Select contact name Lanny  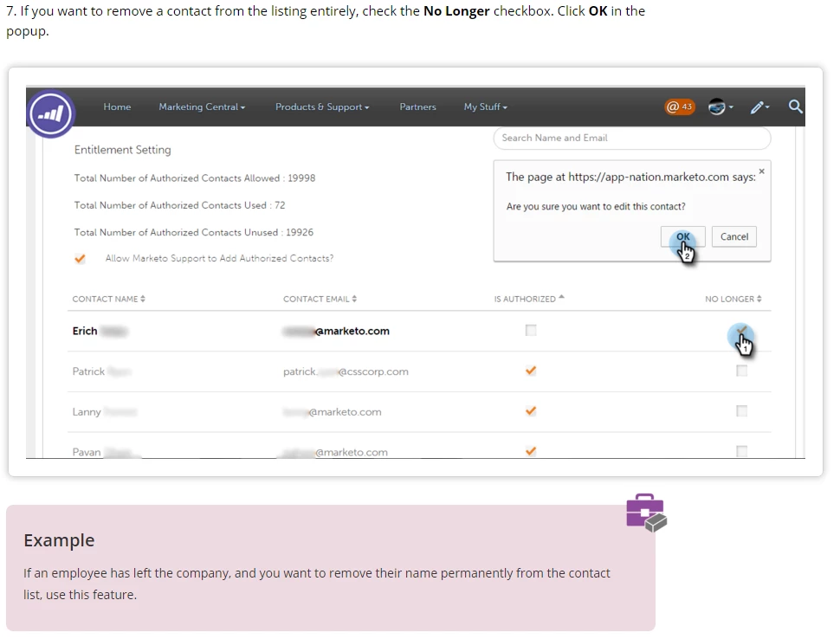(105, 412)
